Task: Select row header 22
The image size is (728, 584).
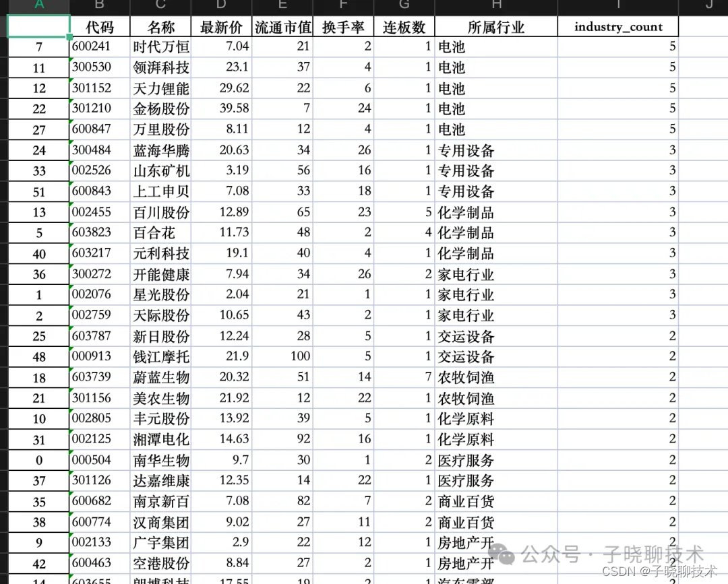Action: [x=38, y=108]
